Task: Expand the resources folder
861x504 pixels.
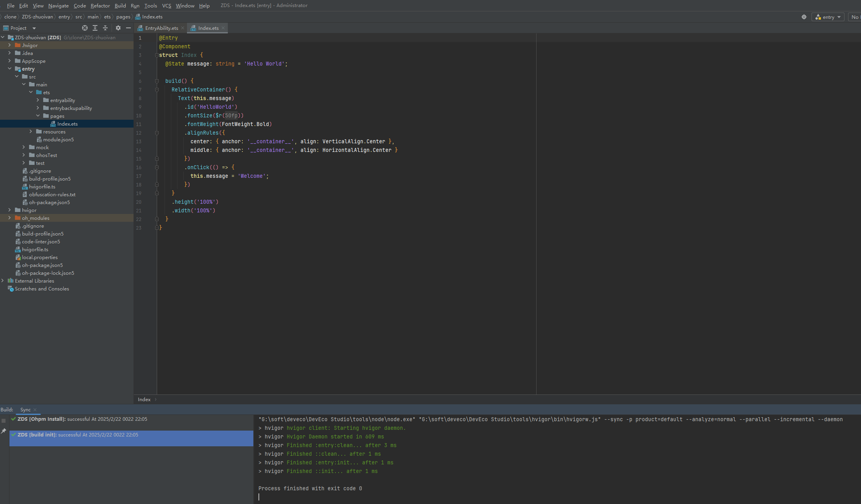Action: tap(31, 131)
